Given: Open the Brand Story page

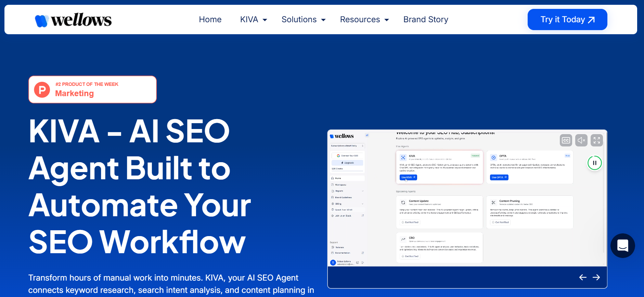Looking at the screenshot, I should coord(426,20).
